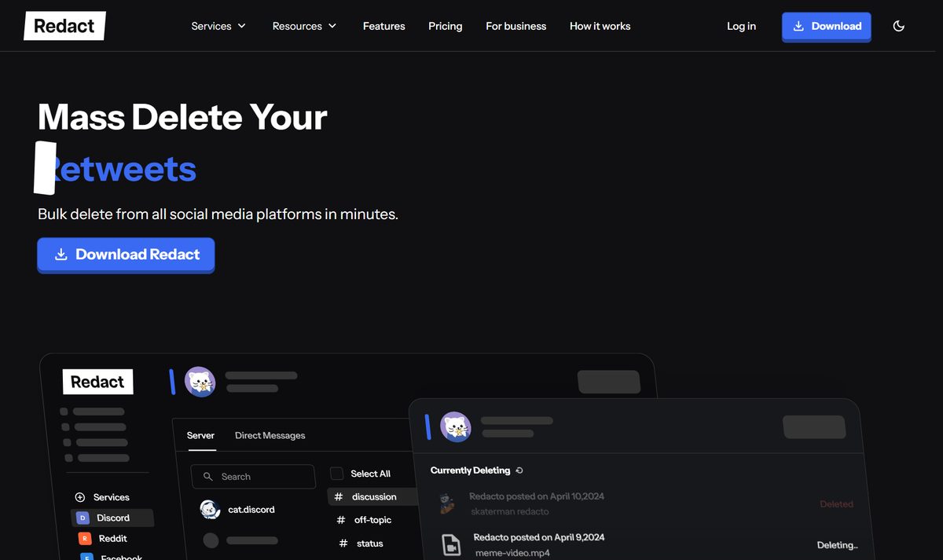The image size is (943, 560).
Task: Click the Deleted status label
Action: coord(836,504)
